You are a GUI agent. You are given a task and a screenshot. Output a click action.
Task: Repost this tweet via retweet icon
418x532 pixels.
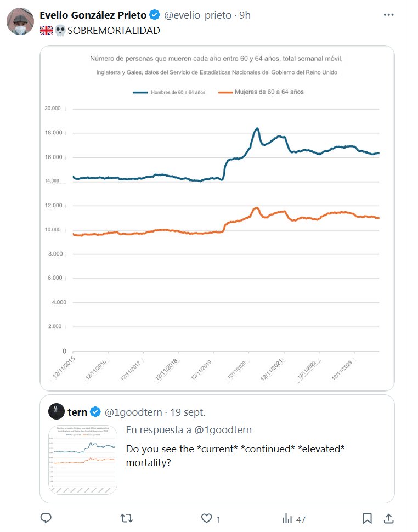[x=127, y=518]
